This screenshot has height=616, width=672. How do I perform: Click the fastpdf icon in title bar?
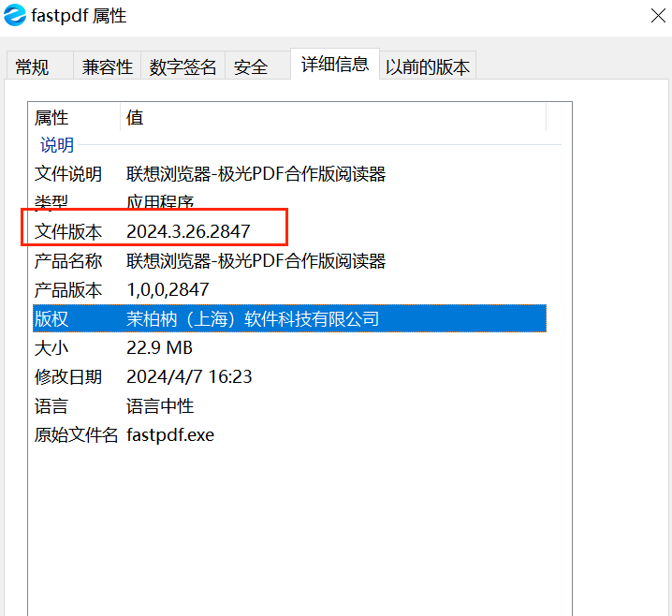coord(15,15)
